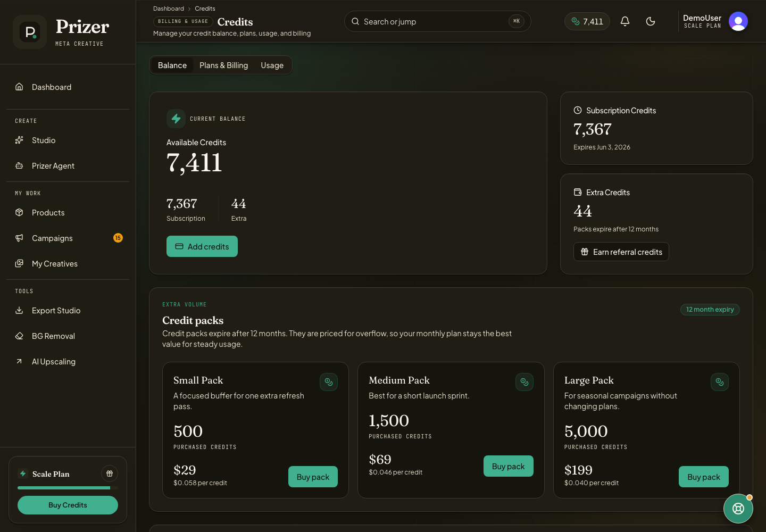This screenshot has height=532, width=766.
Task: Focus the Search or jump field
Action: (438, 21)
